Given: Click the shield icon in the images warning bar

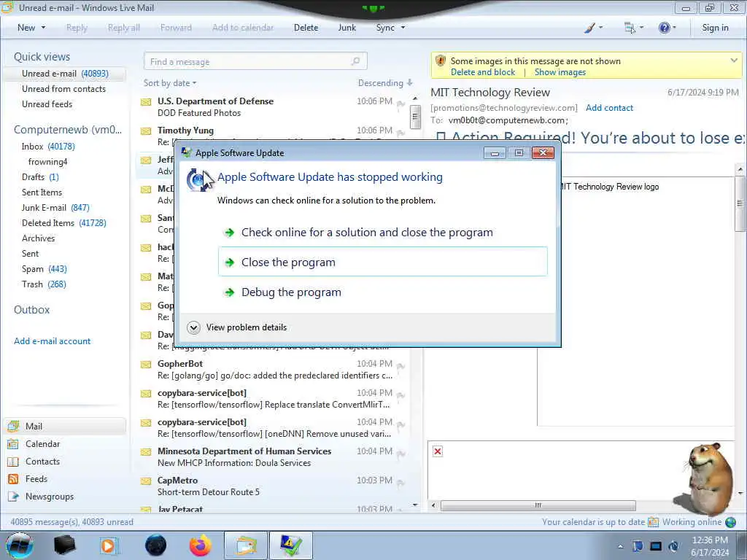Looking at the screenshot, I should pos(441,61).
